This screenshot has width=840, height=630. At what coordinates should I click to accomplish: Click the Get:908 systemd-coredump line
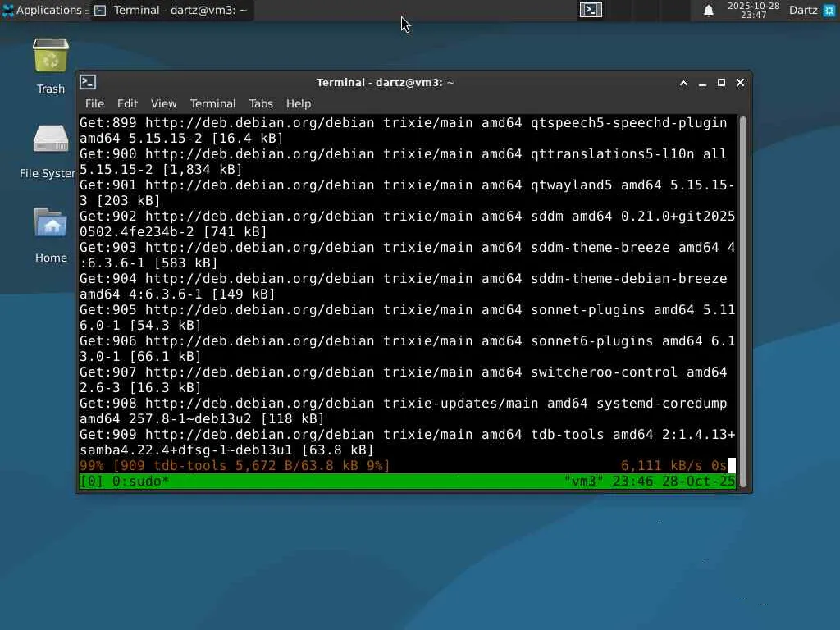click(404, 411)
